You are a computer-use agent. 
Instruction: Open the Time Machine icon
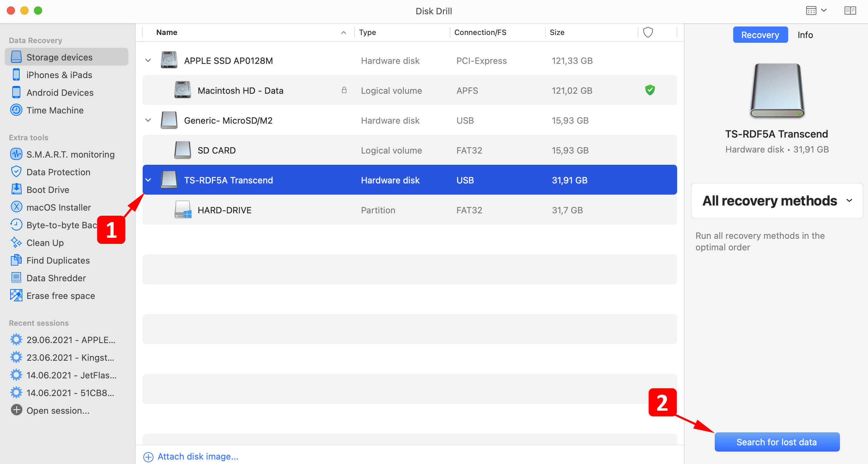click(16, 110)
